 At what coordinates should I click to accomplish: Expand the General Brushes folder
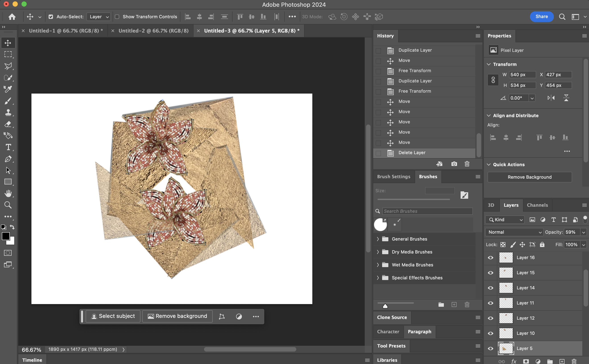pyautogui.click(x=378, y=239)
